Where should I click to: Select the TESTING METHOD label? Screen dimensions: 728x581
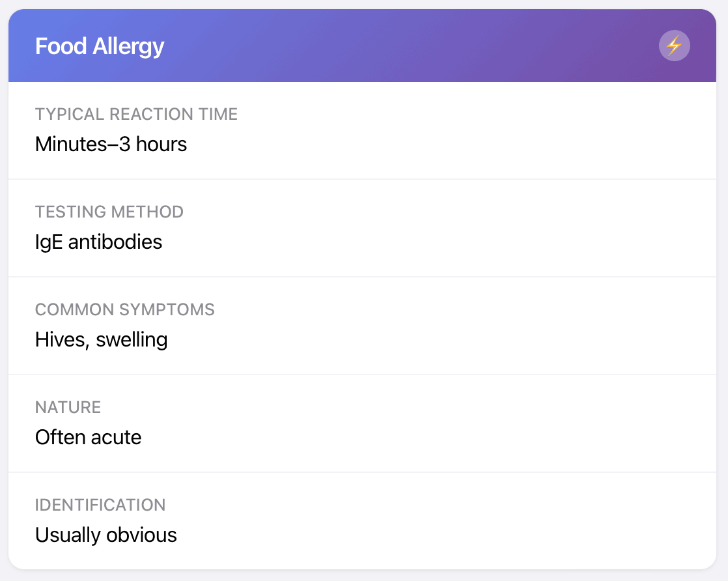109,212
